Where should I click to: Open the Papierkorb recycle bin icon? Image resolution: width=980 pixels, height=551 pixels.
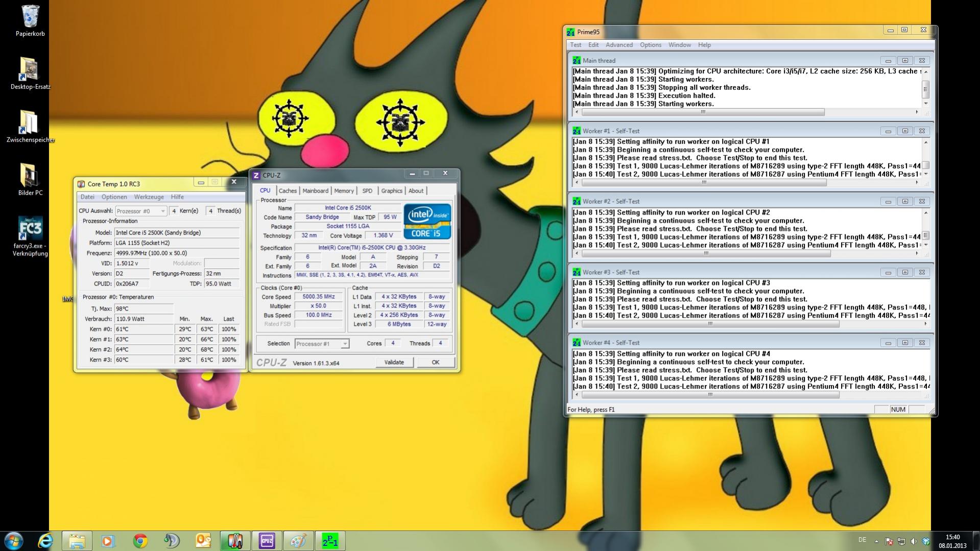click(30, 16)
